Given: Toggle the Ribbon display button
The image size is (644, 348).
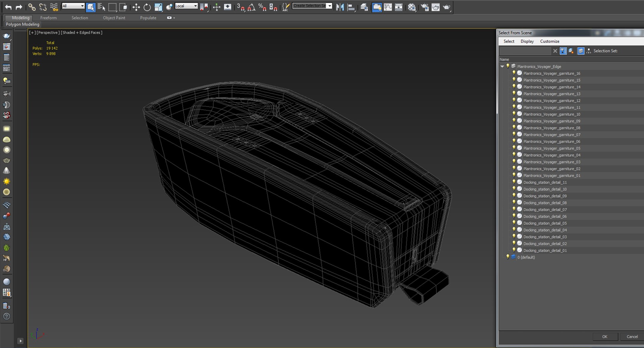Looking at the screenshot, I should coord(377,7).
